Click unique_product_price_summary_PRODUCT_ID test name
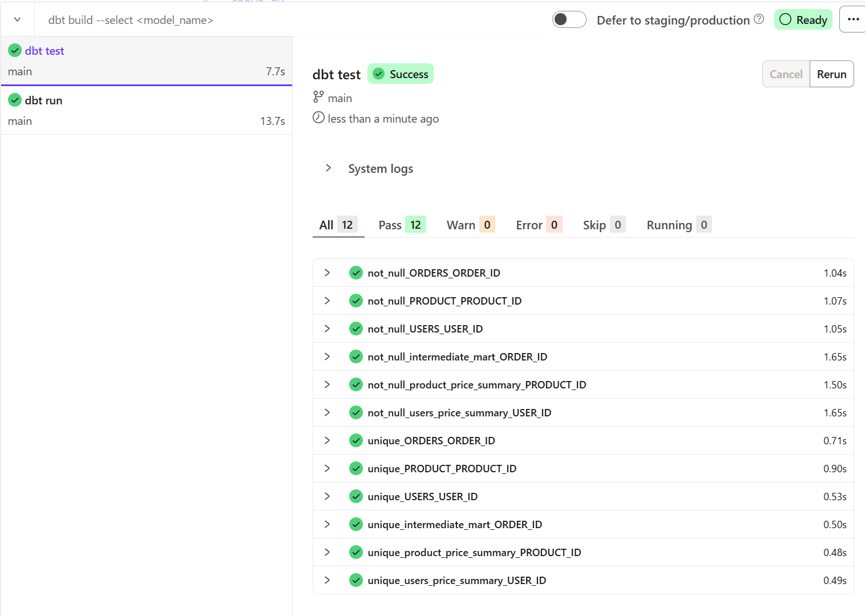 point(474,552)
